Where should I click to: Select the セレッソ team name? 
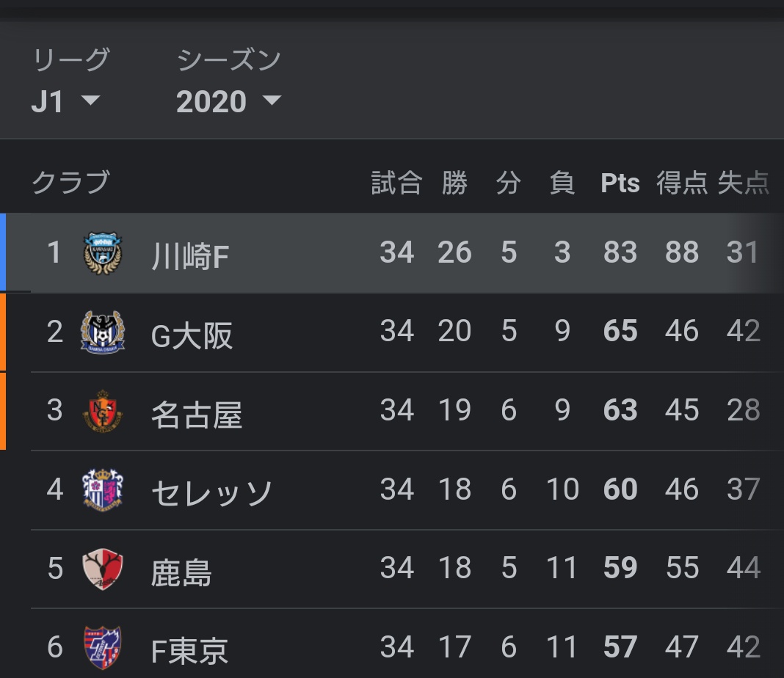pos(211,492)
